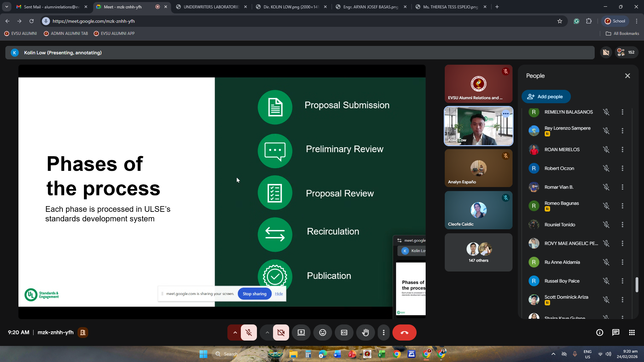Open the emoji reactions button

coord(322,333)
